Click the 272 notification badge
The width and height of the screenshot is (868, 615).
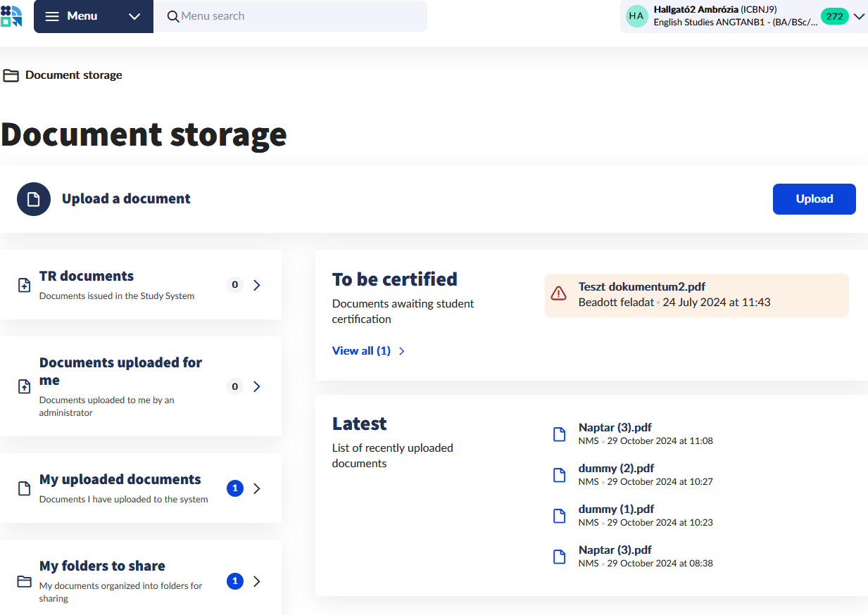tap(834, 16)
